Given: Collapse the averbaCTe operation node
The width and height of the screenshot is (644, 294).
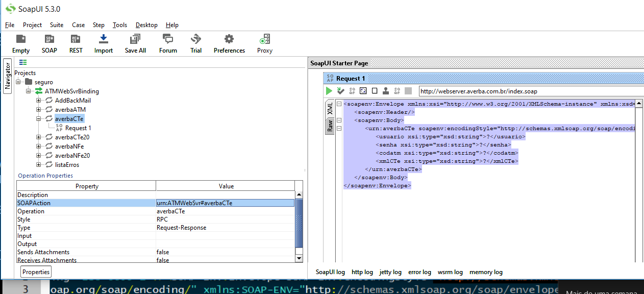Looking at the screenshot, I should (39, 119).
